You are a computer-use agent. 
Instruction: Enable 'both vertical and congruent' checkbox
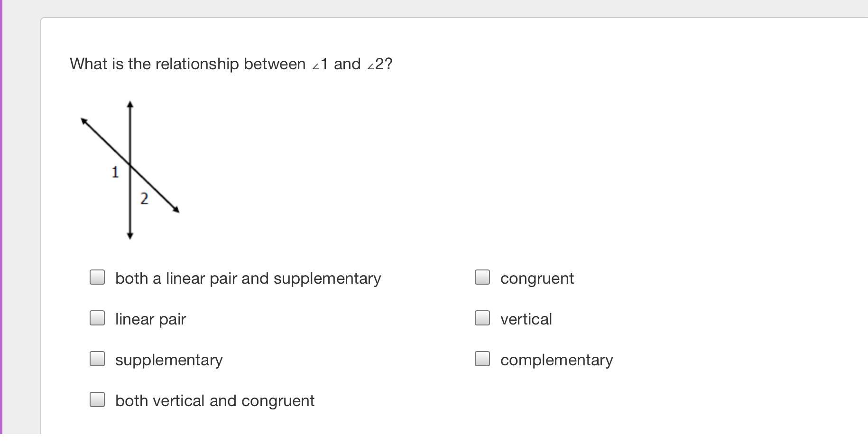[97, 400]
